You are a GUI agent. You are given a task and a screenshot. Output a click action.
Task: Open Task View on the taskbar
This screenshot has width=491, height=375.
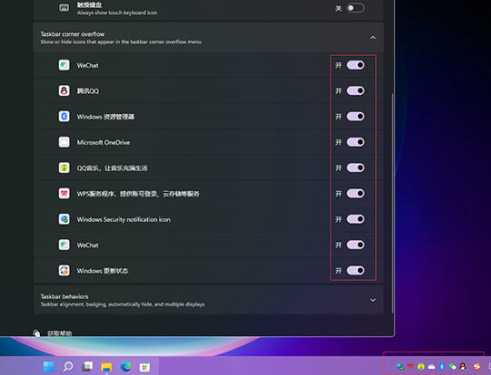pyautogui.click(x=87, y=367)
